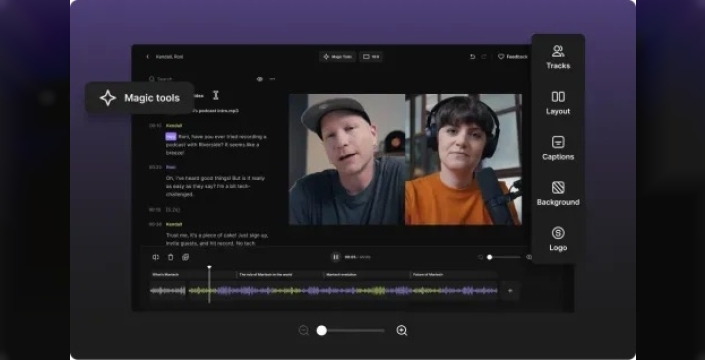Open the Logo settings
The height and width of the screenshot is (360, 705).
(558, 239)
